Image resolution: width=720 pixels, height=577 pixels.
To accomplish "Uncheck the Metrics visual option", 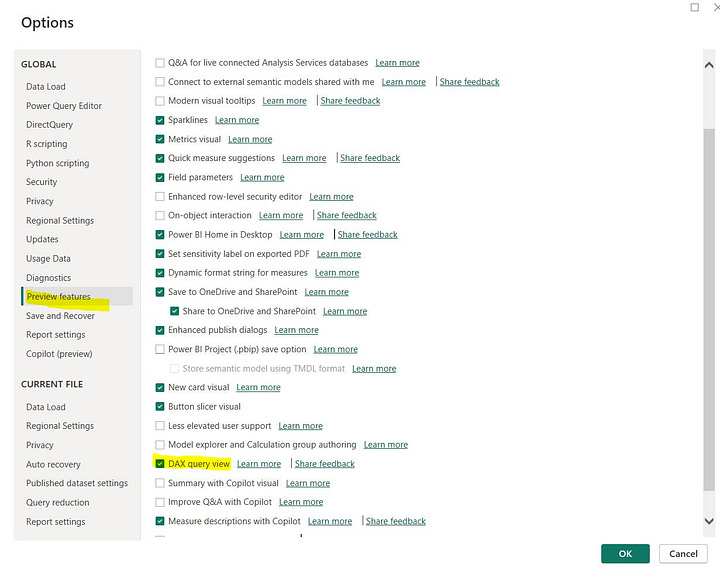I will [x=160, y=139].
